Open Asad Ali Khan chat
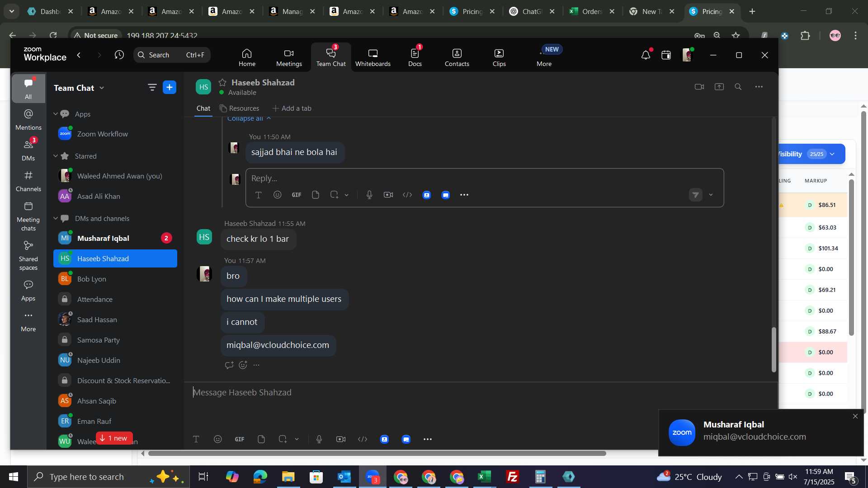Screen dimensions: 868x488 coord(115,196)
